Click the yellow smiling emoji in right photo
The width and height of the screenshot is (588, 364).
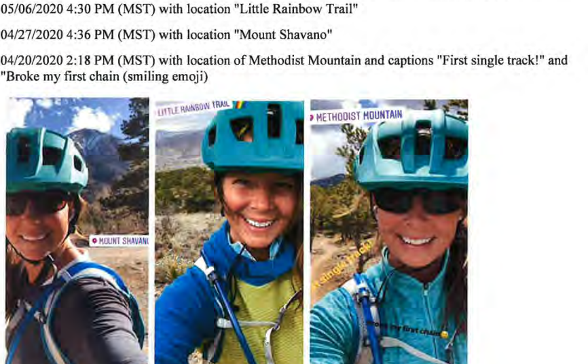click(444, 335)
